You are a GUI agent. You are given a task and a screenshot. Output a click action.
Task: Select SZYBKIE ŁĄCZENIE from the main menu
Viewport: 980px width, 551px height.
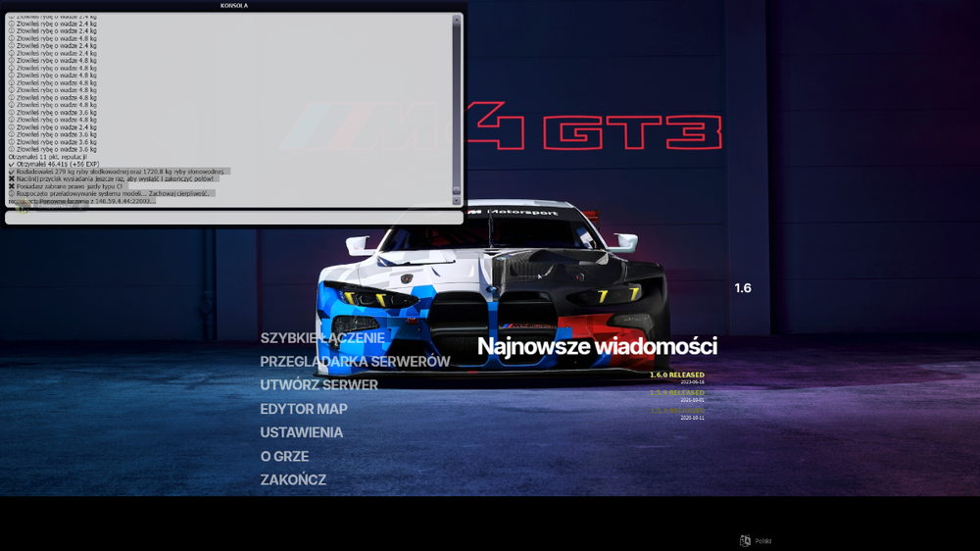[x=322, y=337]
